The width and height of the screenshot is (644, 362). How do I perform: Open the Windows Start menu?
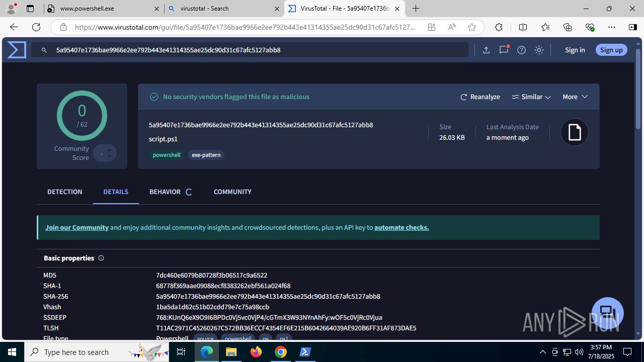(x=12, y=352)
